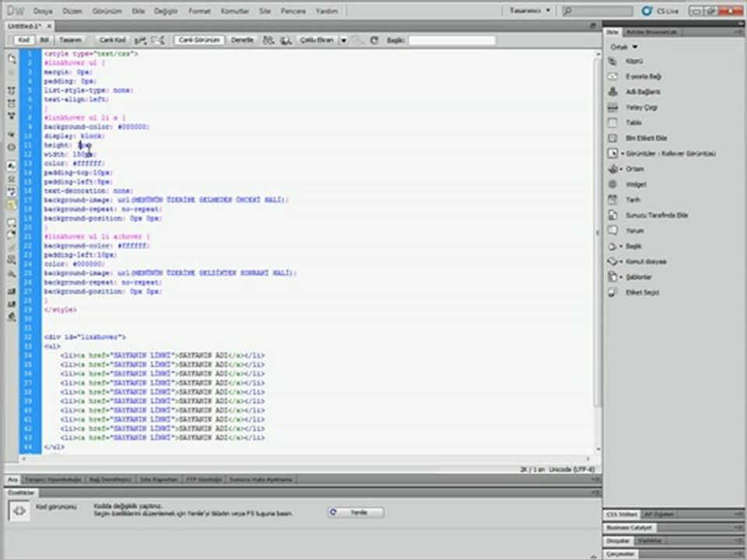Expand the Başlık dropdown arrow in Ekle panel
This screenshot has width=747, height=560.
(621, 247)
